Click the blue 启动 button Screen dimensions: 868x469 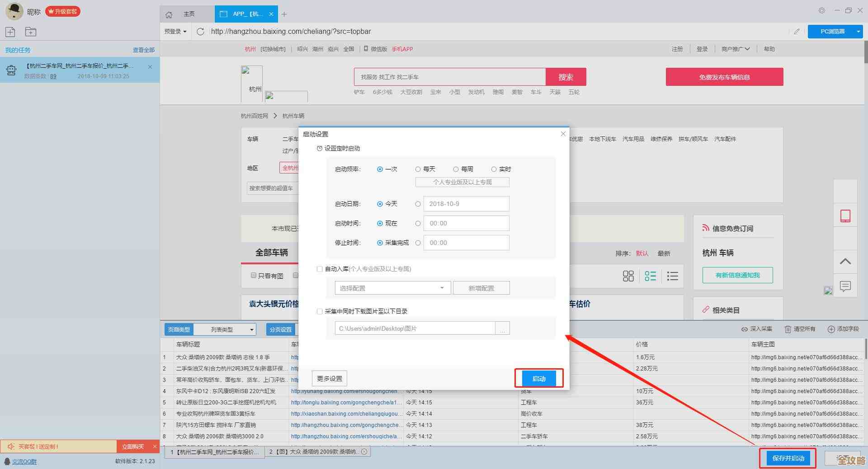click(539, 379)
